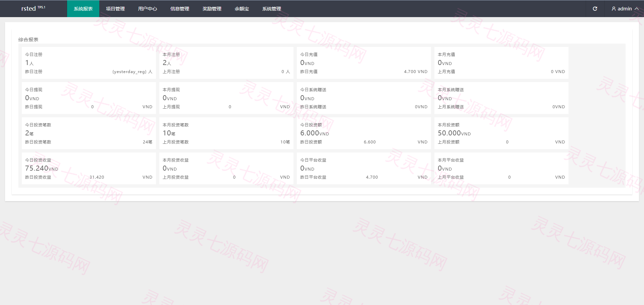This screenshot has height=305, width=644.
Task: Click the 本月充值 label
Action: coord(446,54)
